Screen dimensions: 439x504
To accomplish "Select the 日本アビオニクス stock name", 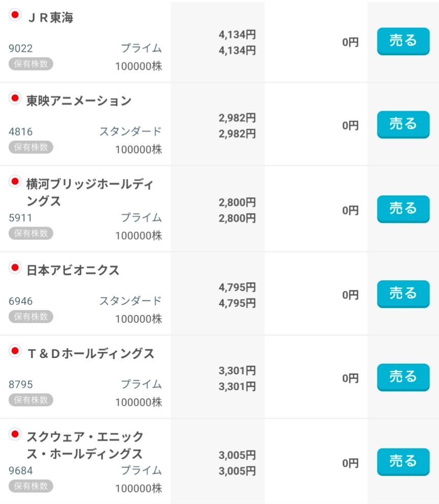I will [x=73, y=270].
